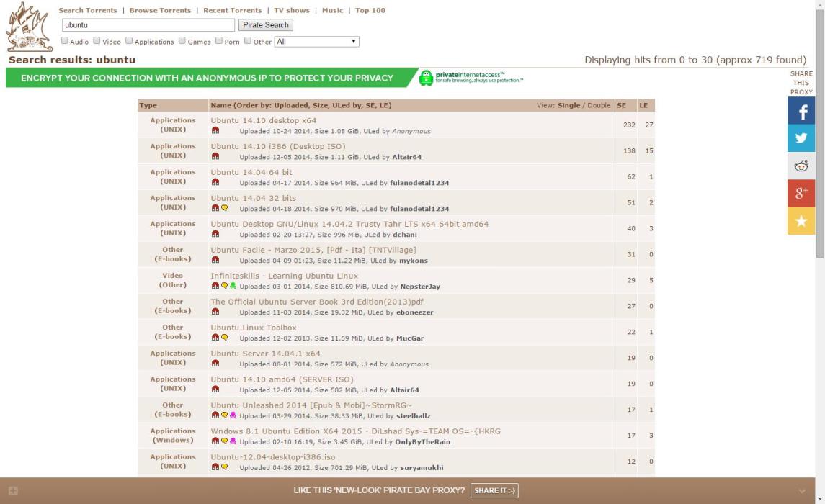Open comments icon for Ubuntu Linux Toolbox
The height and width of the screenshot is (504, 825).
pyautogui.click(x=224, y=338)
